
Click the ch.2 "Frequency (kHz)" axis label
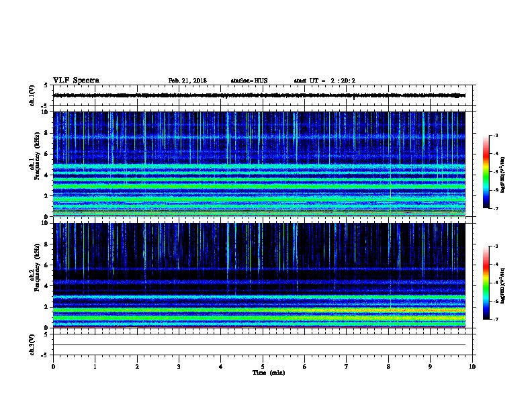pyautogui.click(x=37, y=267)
